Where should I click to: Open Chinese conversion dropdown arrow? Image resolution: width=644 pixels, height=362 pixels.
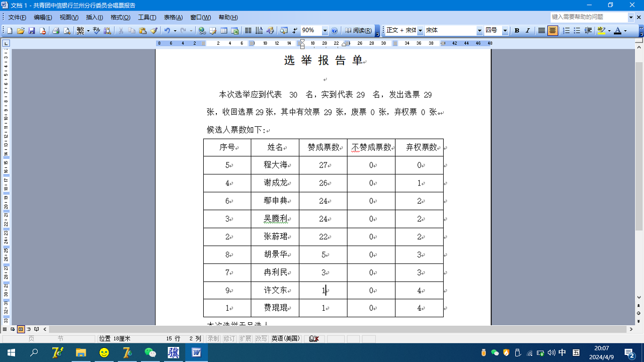(88, 31)
